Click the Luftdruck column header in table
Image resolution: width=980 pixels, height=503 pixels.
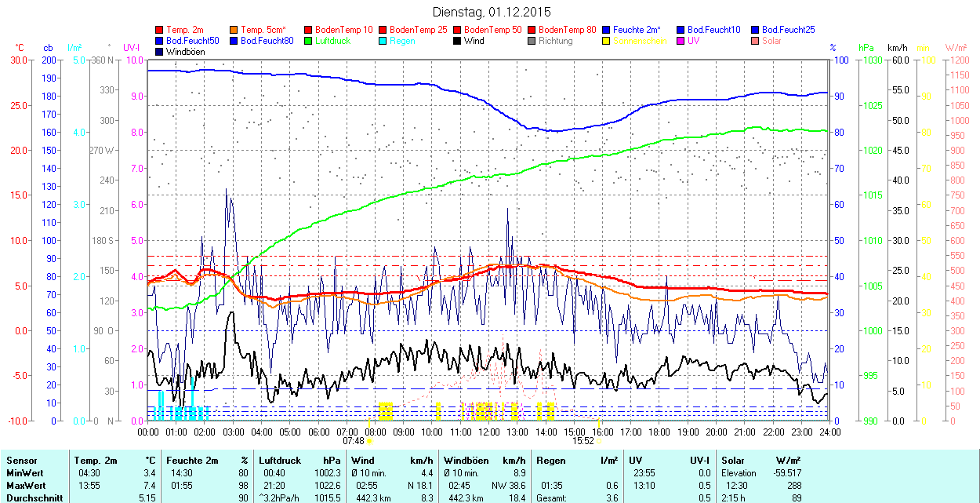pyautogui.click(x=281, y=460)
